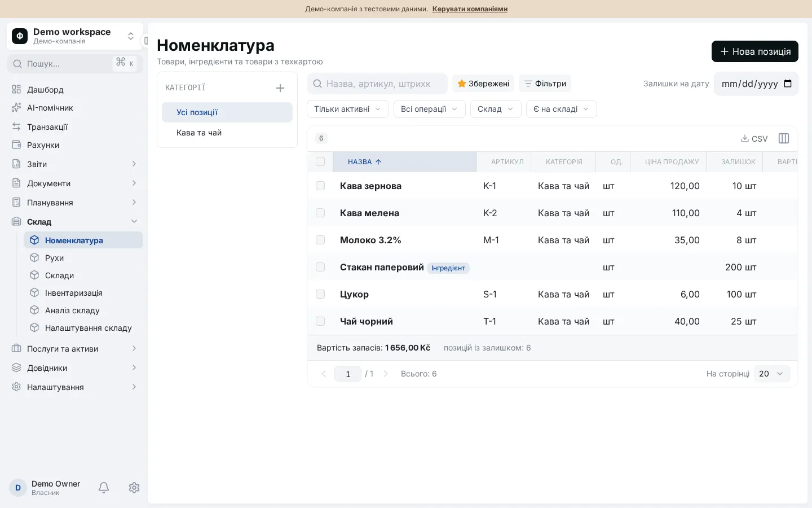
Task: Open the Тільки активні dropdown
Action: pos(348,109)
